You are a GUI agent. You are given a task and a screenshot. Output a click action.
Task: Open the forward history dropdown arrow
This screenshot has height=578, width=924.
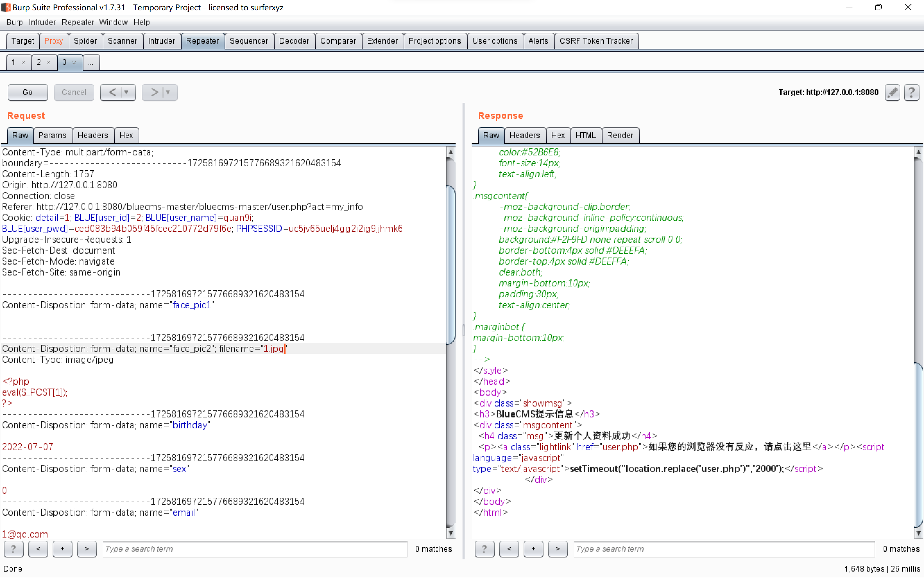tap(168, 92)
